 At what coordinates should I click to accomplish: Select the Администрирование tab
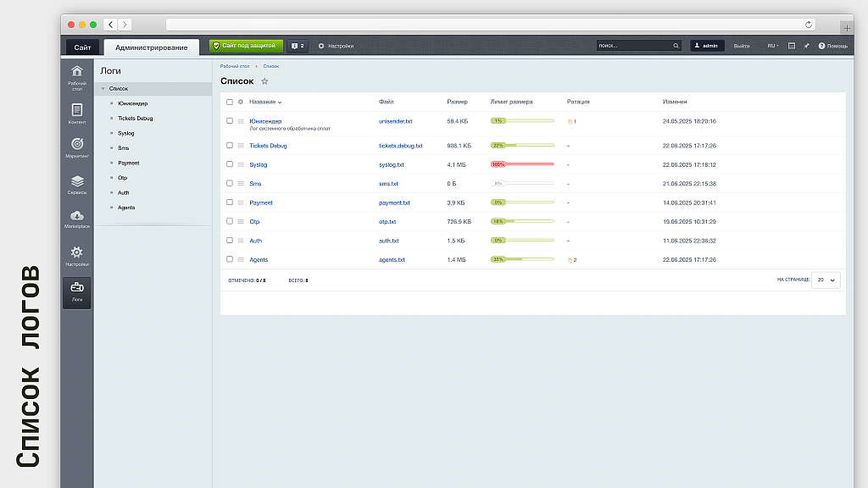151,47
